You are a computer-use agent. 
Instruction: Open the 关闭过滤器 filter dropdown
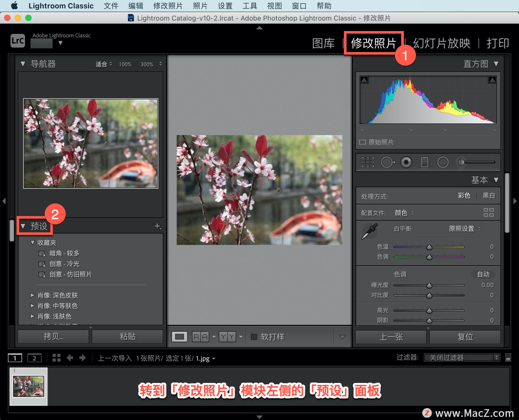(462, 358)
